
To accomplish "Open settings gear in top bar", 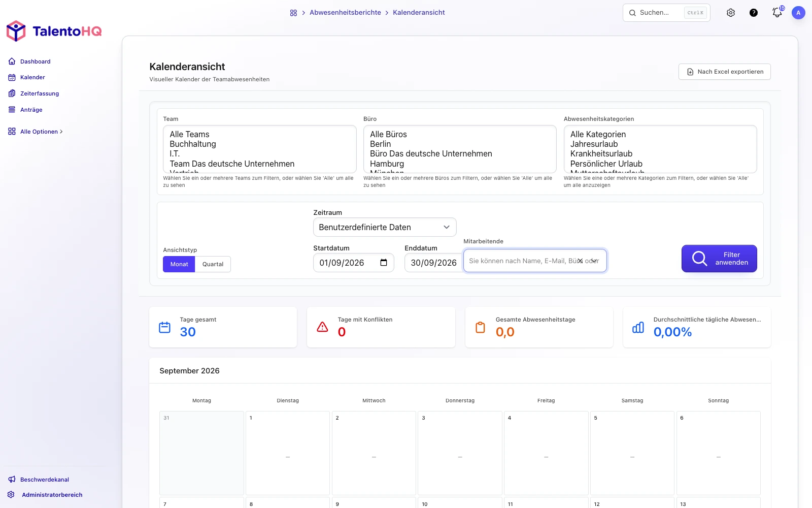I will click(731, 13).
